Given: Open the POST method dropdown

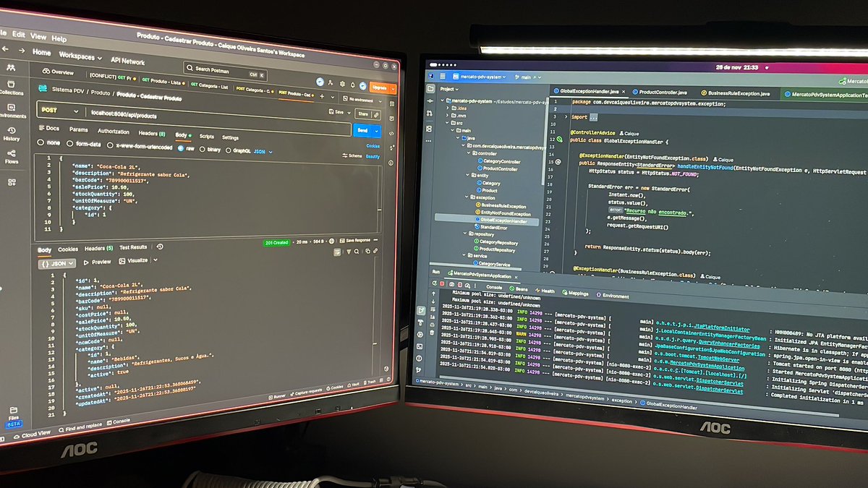Looking at the screenshot, I should 60,111.
